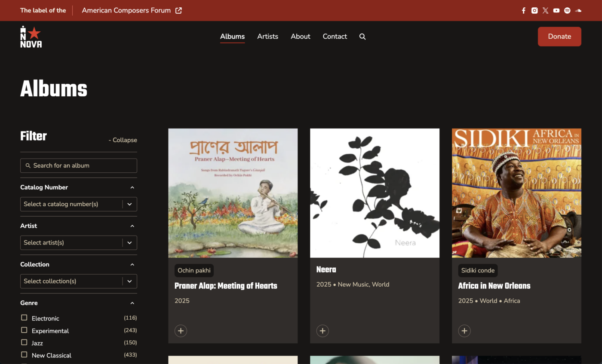This screenshot has width=602, height=364.
Task: Open the Select collection(s) dropdown
Action: (79, 281)
